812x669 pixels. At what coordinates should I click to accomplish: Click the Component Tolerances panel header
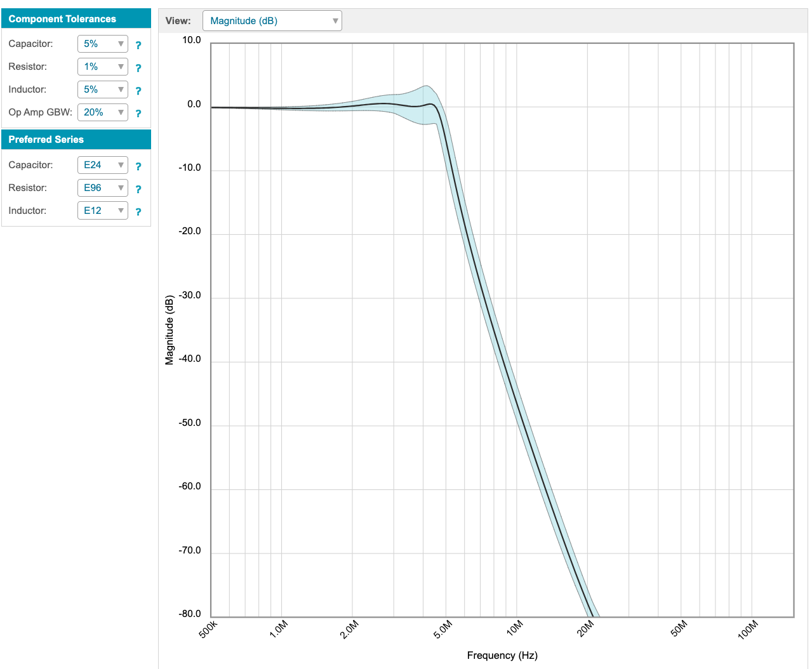tap(76, 19)
